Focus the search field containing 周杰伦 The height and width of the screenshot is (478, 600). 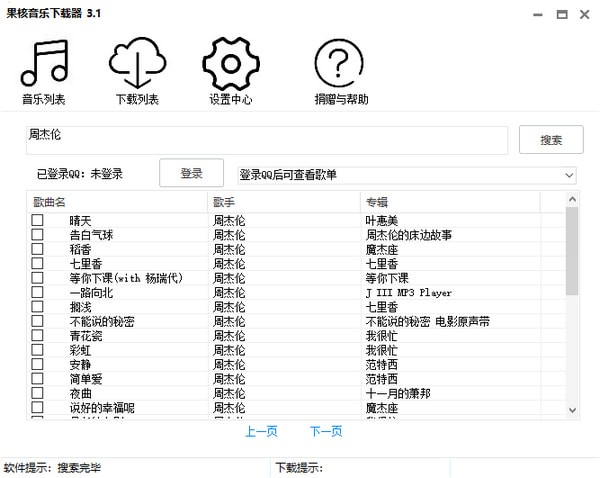point(267,140)
